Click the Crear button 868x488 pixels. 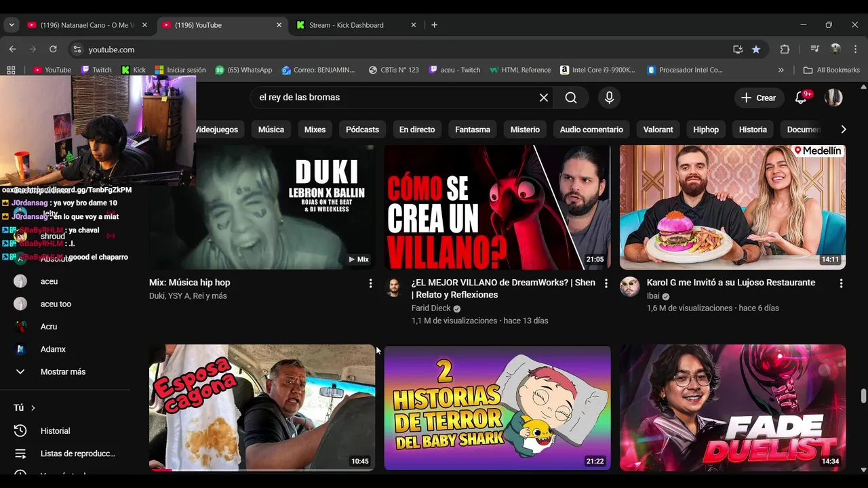point(759,98)
